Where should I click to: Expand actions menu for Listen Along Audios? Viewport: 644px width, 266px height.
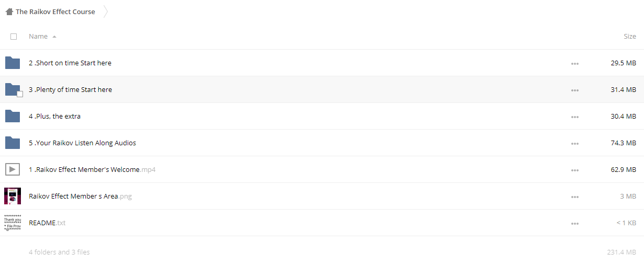(574, 144)
